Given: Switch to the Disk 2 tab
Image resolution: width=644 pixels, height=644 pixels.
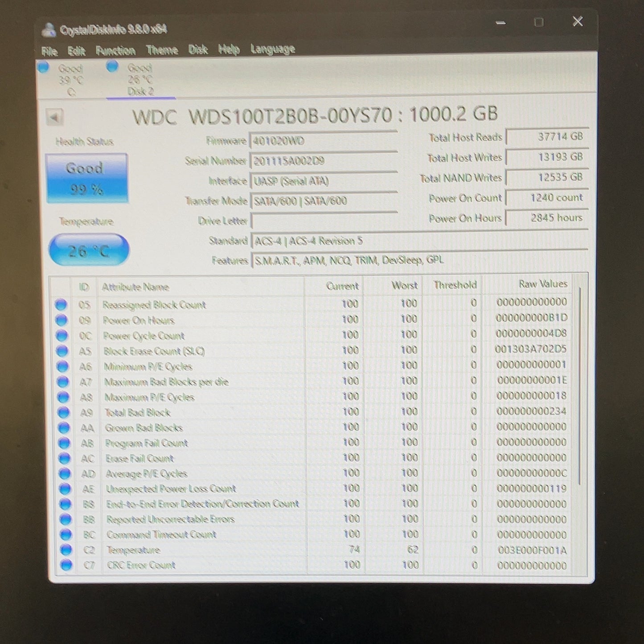Looking at the screenshot, I should (x=141, y=80).
